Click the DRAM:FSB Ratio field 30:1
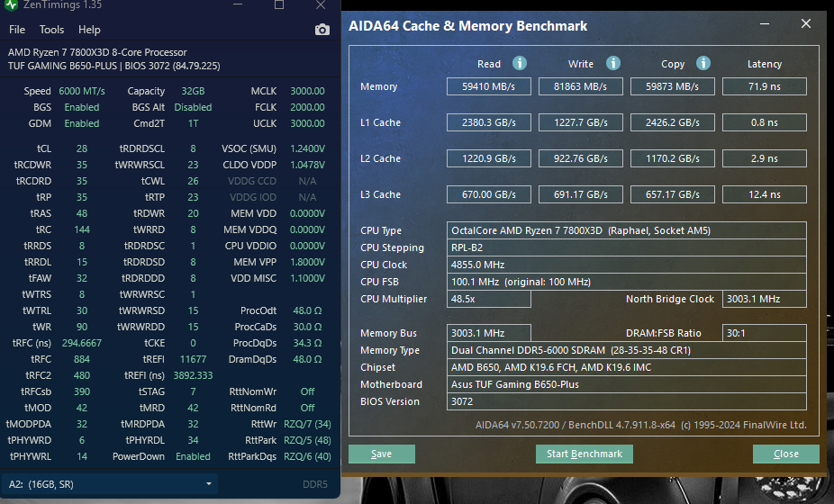The width and height of the screenshot is (834, 504). click(x=765, y=333)
